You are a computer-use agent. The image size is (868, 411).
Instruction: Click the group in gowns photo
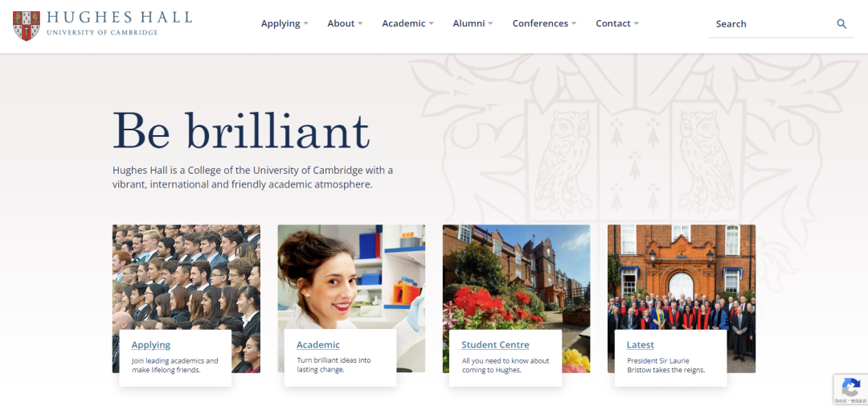pyautogui.click(x=682, y=277)
